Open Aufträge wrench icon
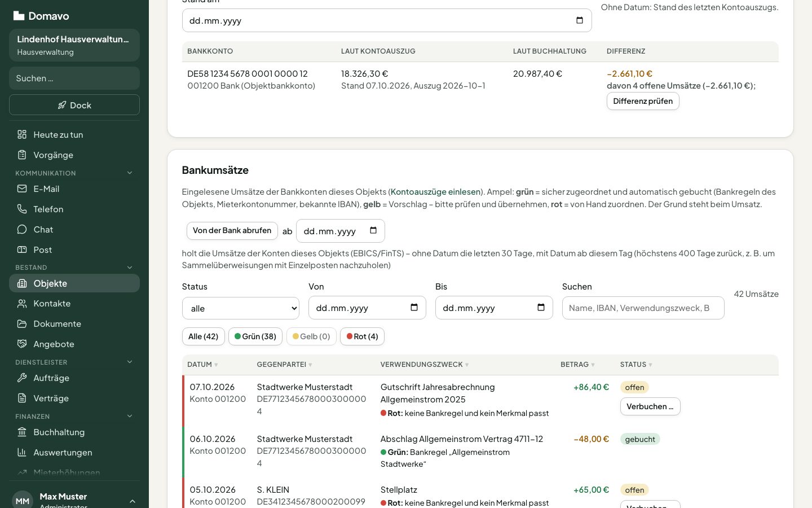Screen dimensions: 812x508 [22, 378]
